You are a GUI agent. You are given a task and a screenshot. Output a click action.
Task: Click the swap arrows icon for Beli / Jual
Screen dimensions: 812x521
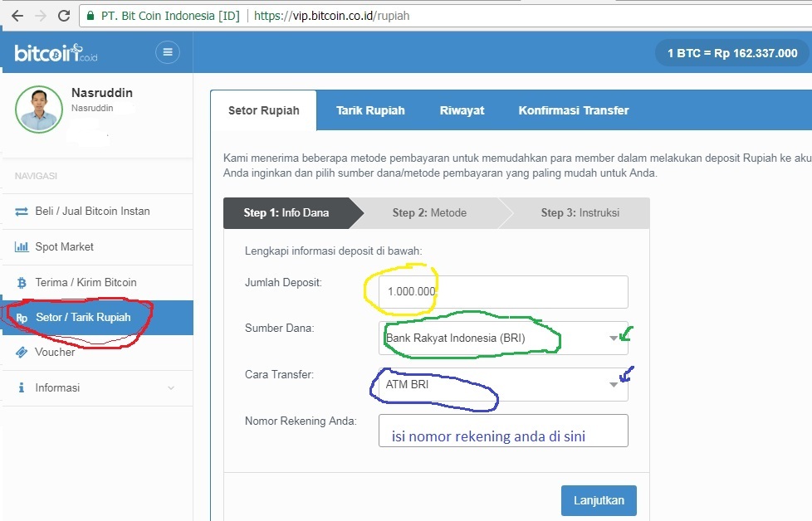[x=22, y=212]
